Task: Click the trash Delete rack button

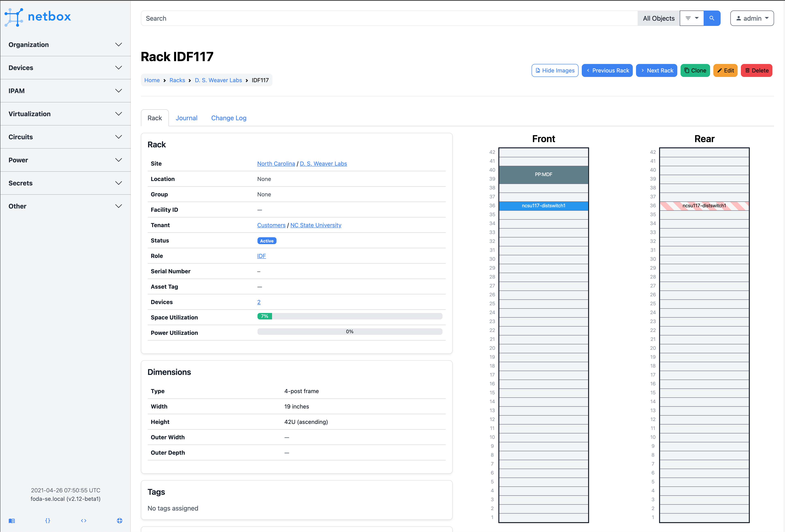Action: click(x=756, y=70)
